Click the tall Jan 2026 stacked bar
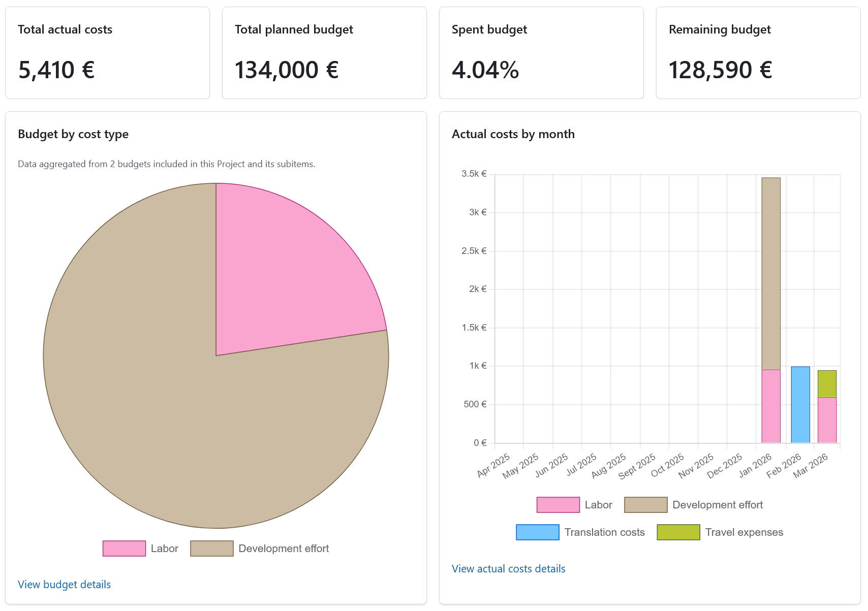Screen dimensions: 868x611 [771, 279]
